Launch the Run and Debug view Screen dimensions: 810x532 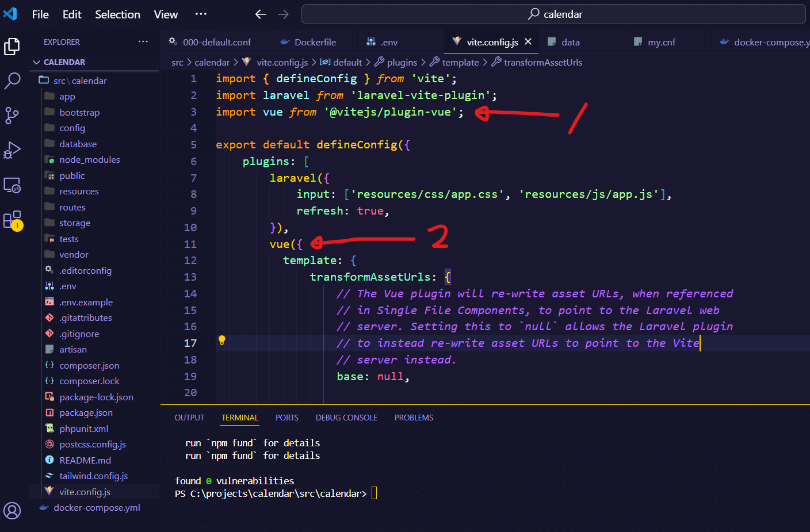point(12,150)
